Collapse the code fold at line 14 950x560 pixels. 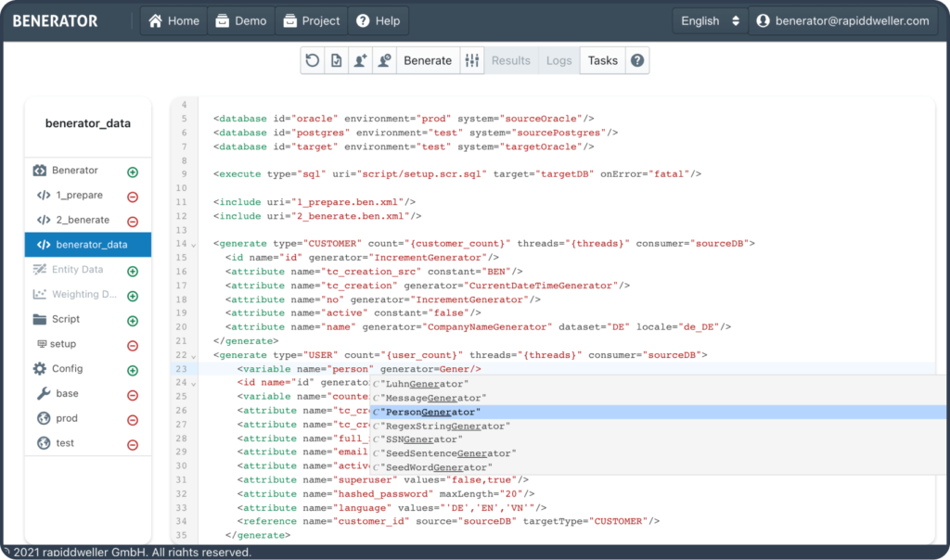click(x=193, y=245)
